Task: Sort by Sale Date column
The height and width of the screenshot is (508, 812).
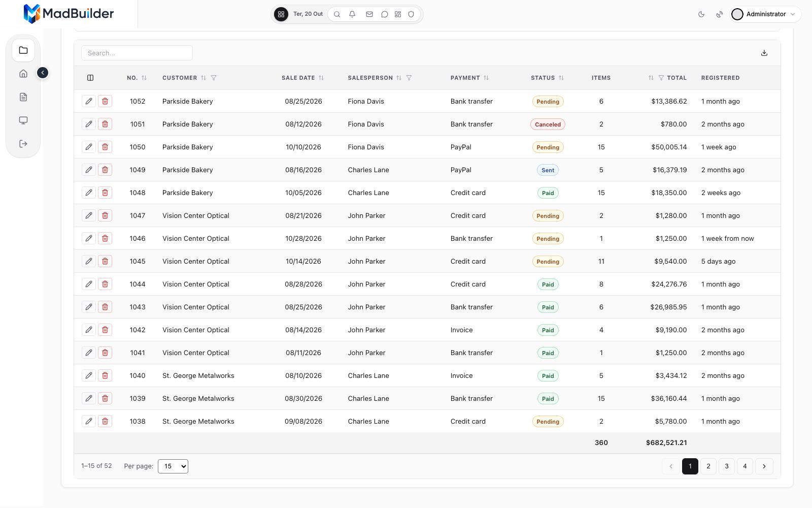Action: coord(321,78)
